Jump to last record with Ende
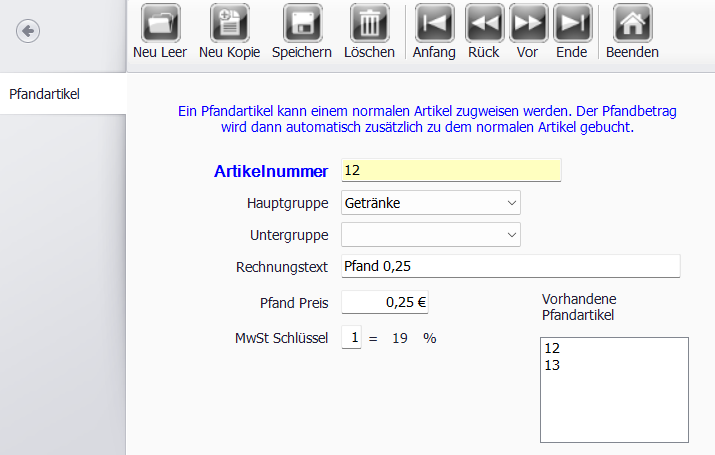The width and height of the screenshot is (715, 455). point(572,24)
